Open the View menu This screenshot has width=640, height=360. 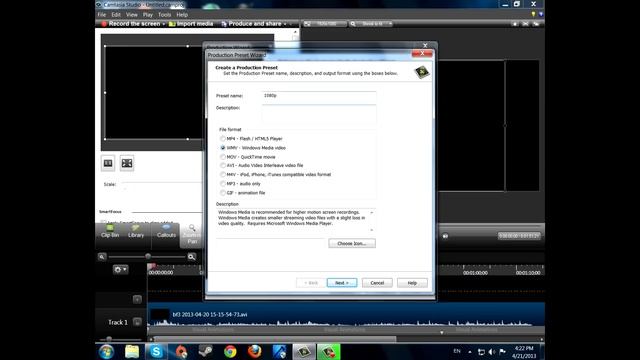[x=131, y=15]
